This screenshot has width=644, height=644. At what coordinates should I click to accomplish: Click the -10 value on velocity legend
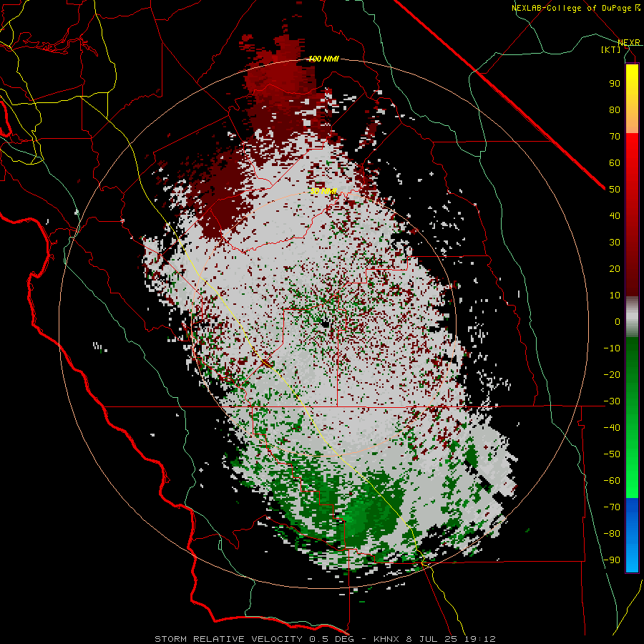point(612,348)
